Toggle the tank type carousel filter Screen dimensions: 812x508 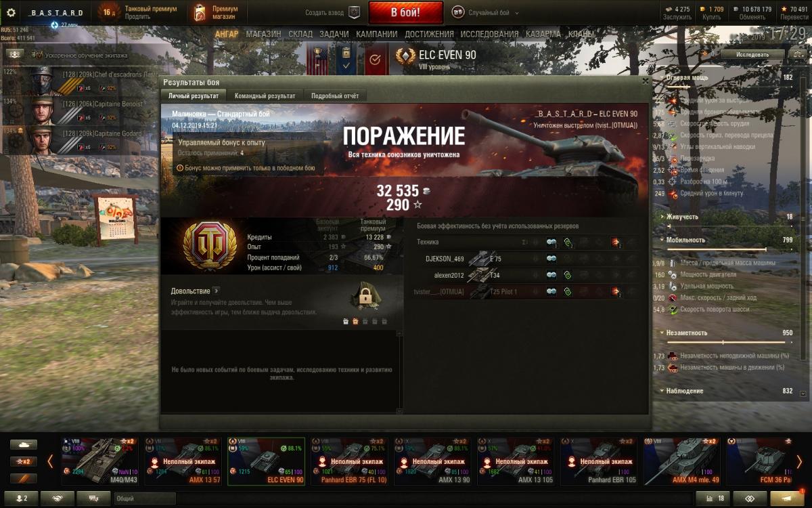point(24,445)
